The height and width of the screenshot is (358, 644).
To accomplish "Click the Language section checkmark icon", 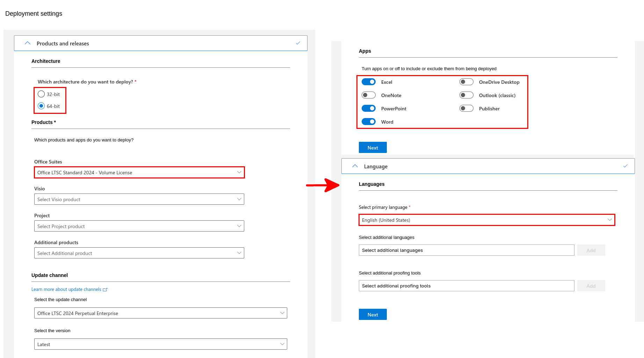I will [625, 166].
